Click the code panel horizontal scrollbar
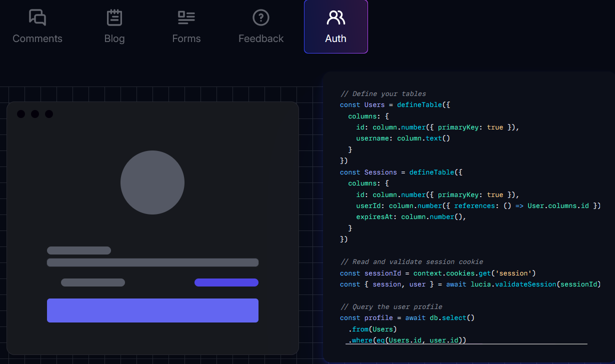The image size is (615, 364). pos(466,344)
